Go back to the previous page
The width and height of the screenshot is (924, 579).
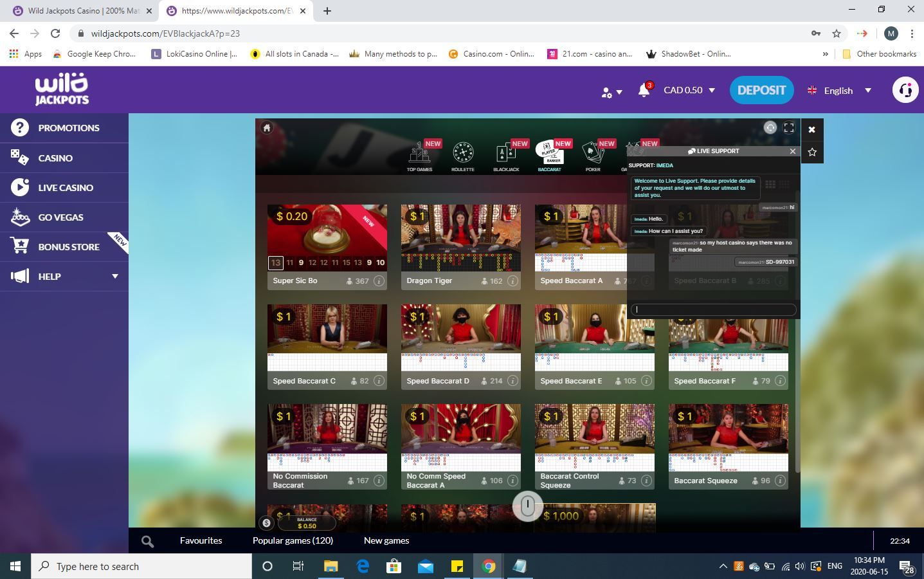14,33
